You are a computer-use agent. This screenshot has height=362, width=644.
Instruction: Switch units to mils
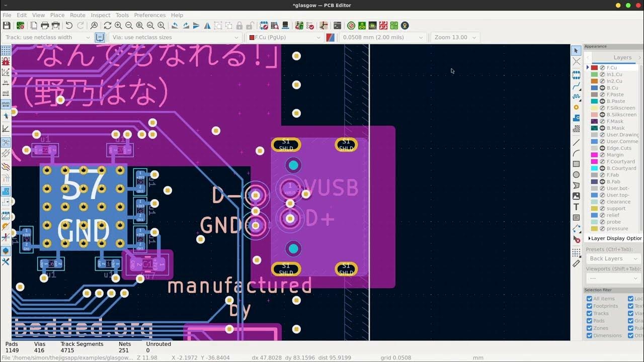pos(6,93)
